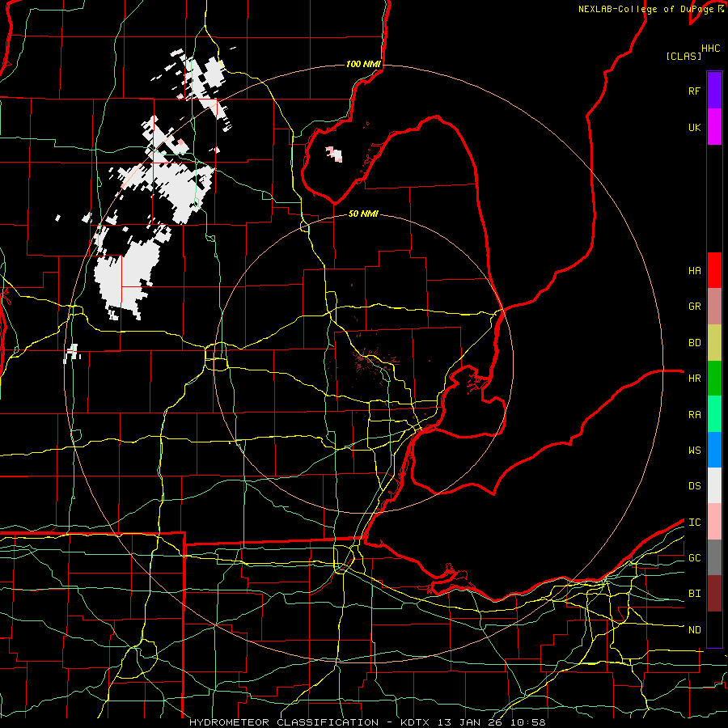Image resolution: width=728 pixels, height=728 pixels.
Task: Select the DS legend label
Action: click(x=695, y=486)
